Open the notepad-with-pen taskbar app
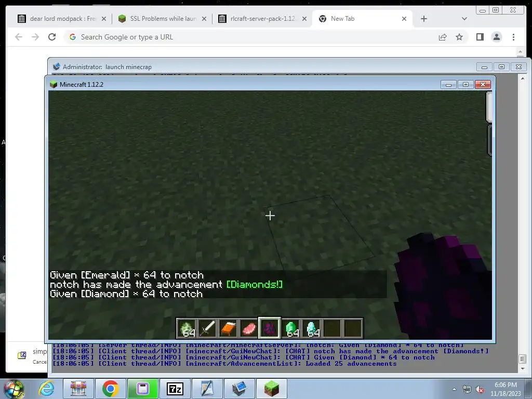The height and width of the screenshot is (399, 532). point(207,389)
